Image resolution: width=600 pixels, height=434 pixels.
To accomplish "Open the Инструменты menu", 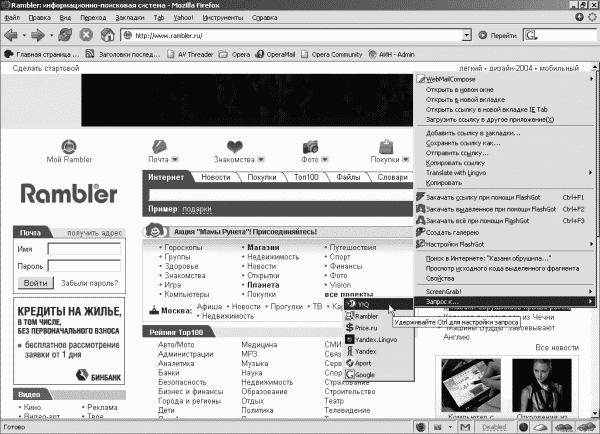I will tap(223, 18).
